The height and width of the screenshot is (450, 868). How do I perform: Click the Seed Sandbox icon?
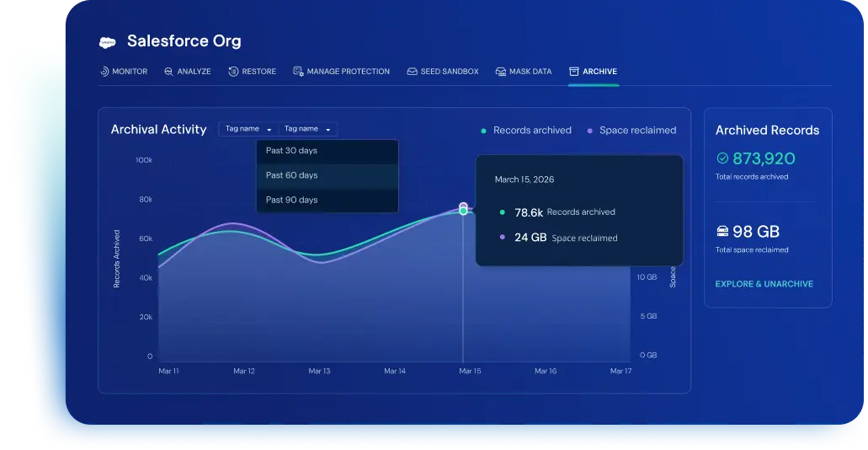tap(412, 72)
